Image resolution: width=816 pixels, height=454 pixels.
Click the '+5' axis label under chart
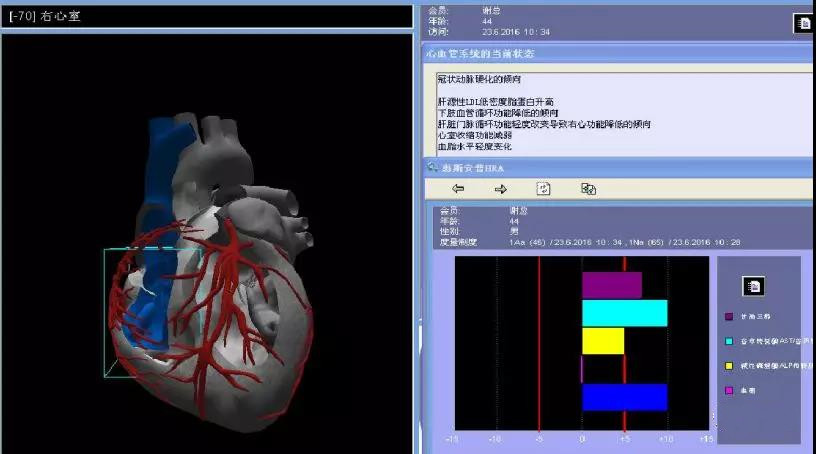tap(624, 439)
